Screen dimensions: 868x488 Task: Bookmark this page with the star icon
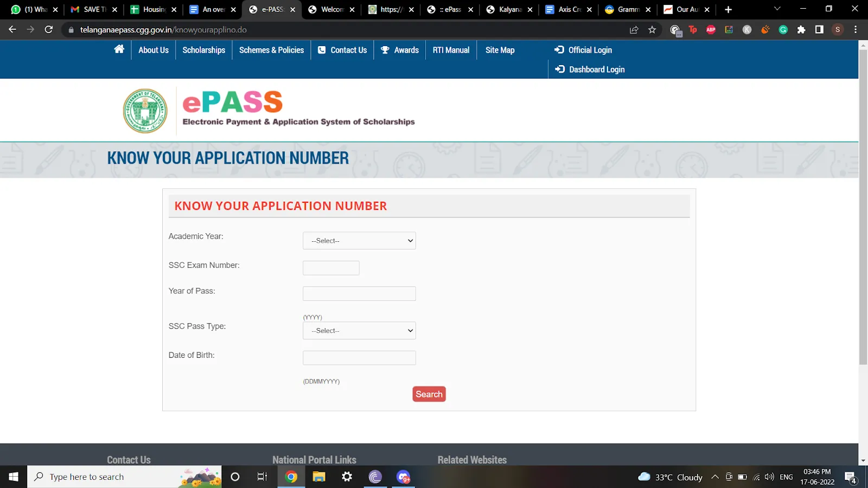click(652, 30)
